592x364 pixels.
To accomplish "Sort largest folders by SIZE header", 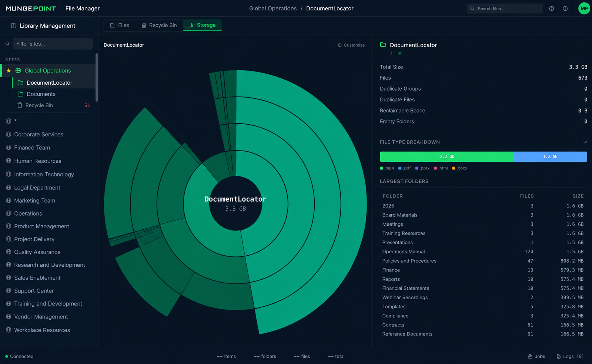I will coord(578,196).
